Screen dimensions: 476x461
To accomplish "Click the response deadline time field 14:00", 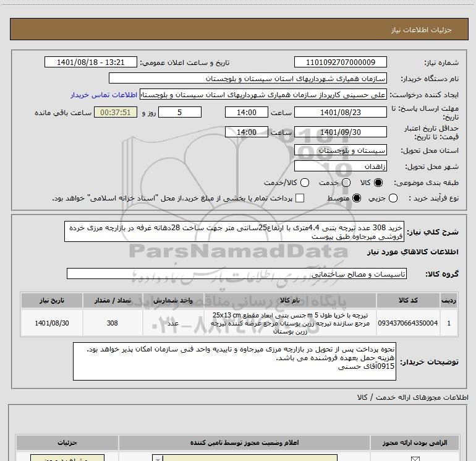I will click(x=247, y=112).
